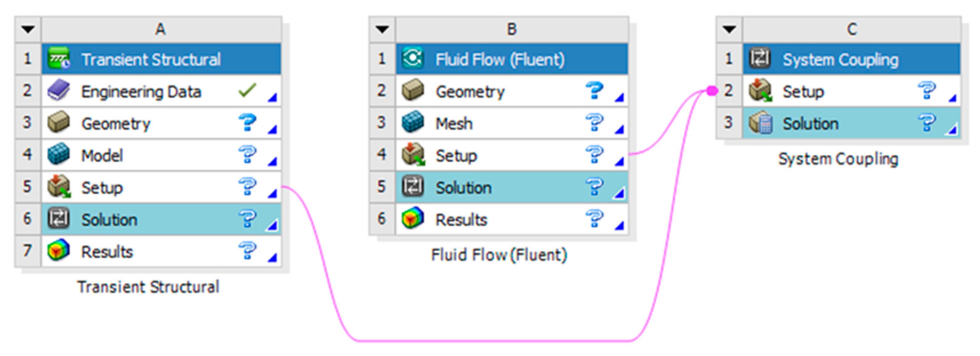The height and width of the screenshot is (356, 980).
Task: Click the Fluid Flow (Fluent) header icon
Action: (x=413, y=59)
